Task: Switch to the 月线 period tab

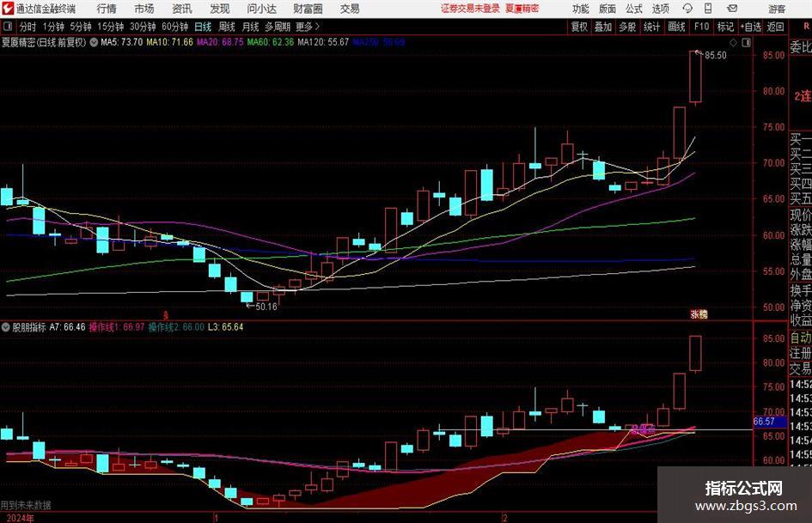Action: tap(251, 27)
